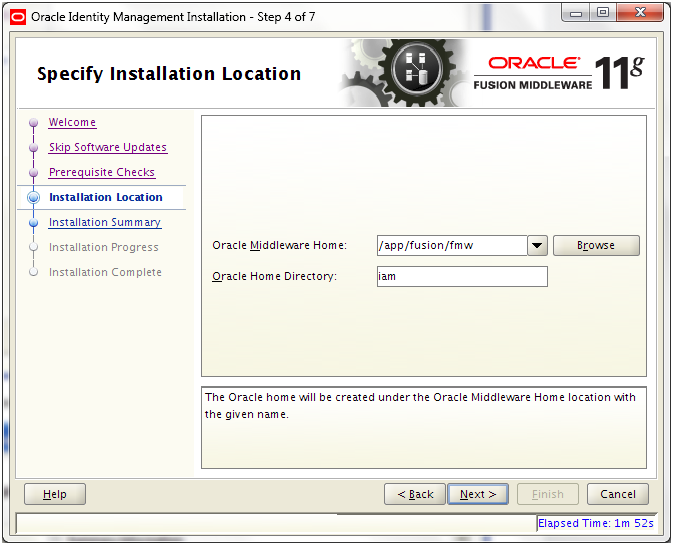Viewport: 673px width, 545px height.
Task: Maximize the installer window
Action: (603, 13)
